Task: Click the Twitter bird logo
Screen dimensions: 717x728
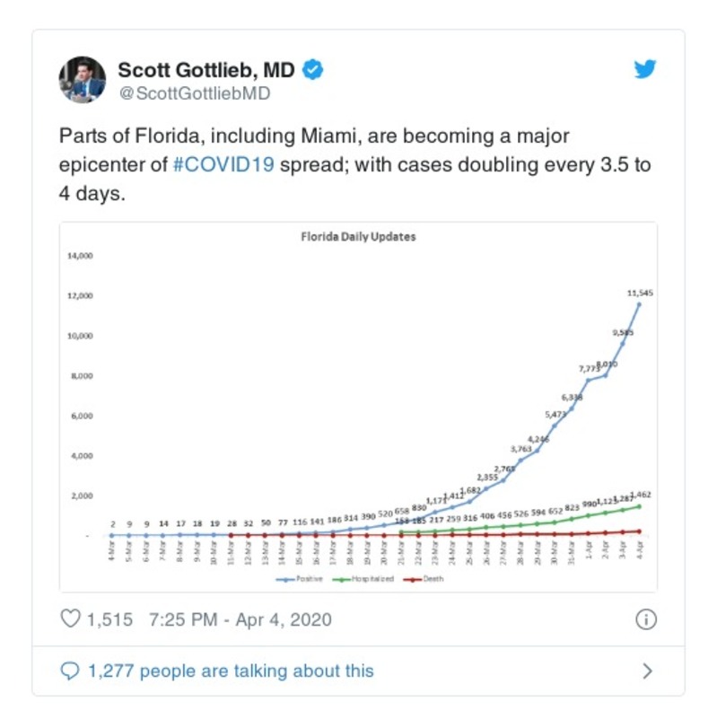Action: pos(645,70)
